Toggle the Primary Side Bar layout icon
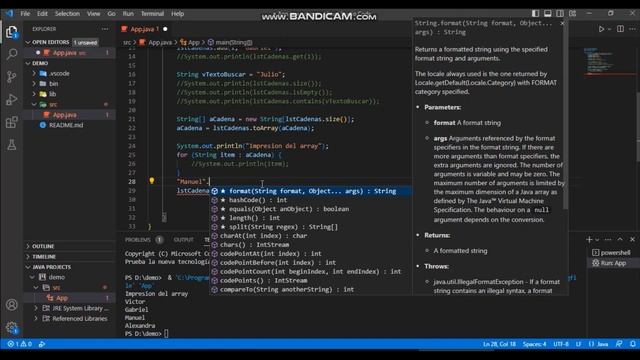 point(535,13)
